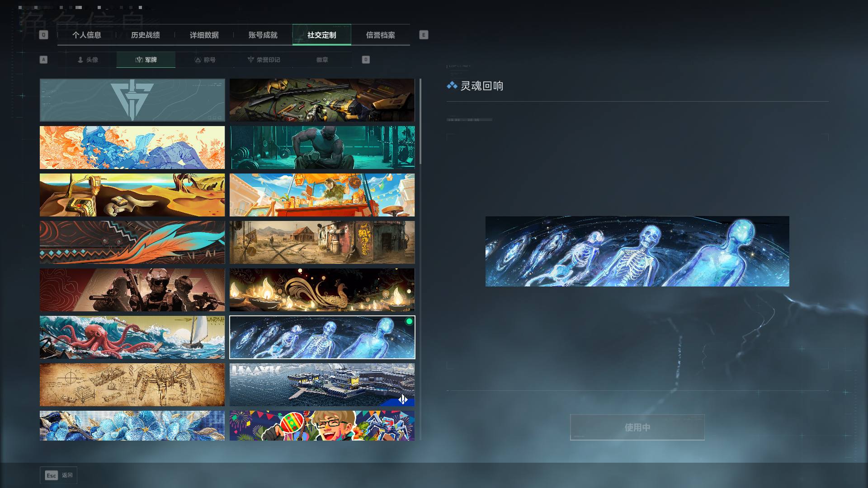Select the glowing blue skeletons dog tag
Viewport: 868px width, 488px height.
(322, 337)
